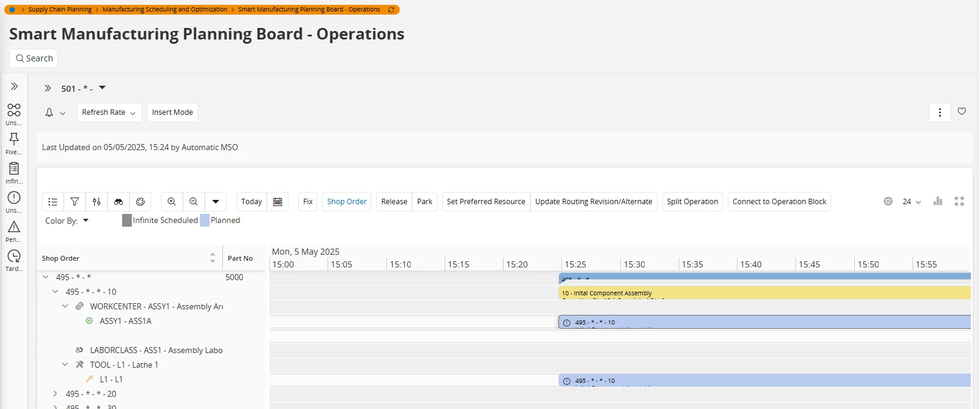Open the Tardy clock sidebar icon
The image size is (980, 409).
click(x=14, y=256)
